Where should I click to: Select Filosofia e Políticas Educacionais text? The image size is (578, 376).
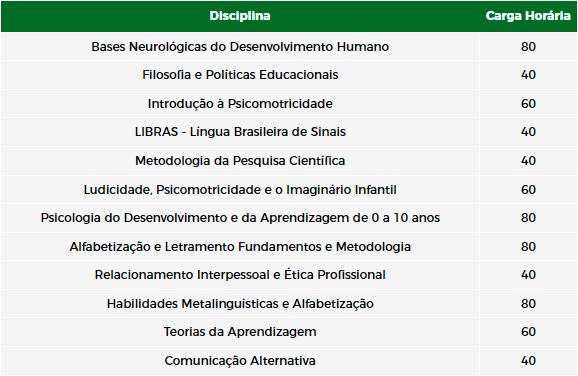[x=240, y=75]
